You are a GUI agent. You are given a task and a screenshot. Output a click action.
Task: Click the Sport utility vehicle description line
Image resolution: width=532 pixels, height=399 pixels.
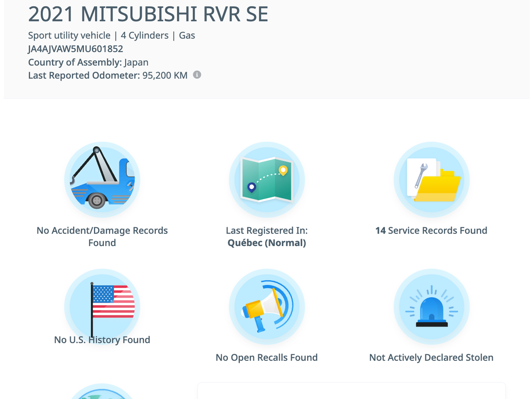pos(111,36)
